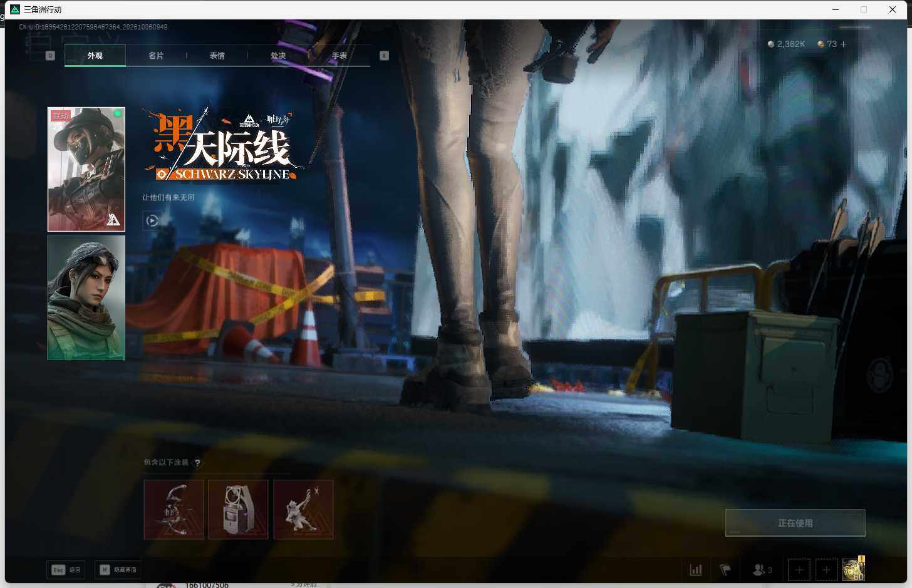The width and height of the screenshot is (912, 588).
Task: Open the 处决 tab
Action: pos(278,56)
